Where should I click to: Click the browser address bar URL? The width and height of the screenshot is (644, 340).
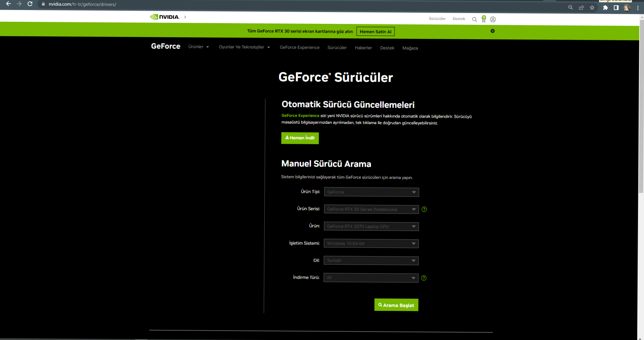pyautogui.click(x=83, y=4)
